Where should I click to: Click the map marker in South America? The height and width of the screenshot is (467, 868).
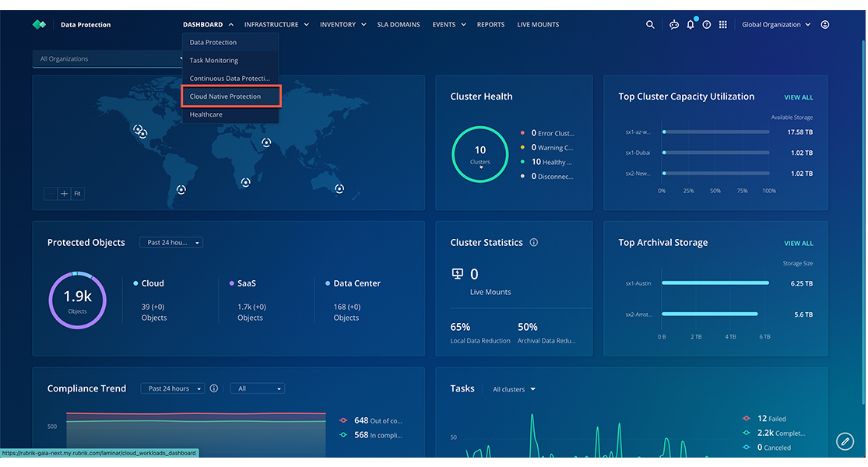pyautogui.click(x=181, y=189)
